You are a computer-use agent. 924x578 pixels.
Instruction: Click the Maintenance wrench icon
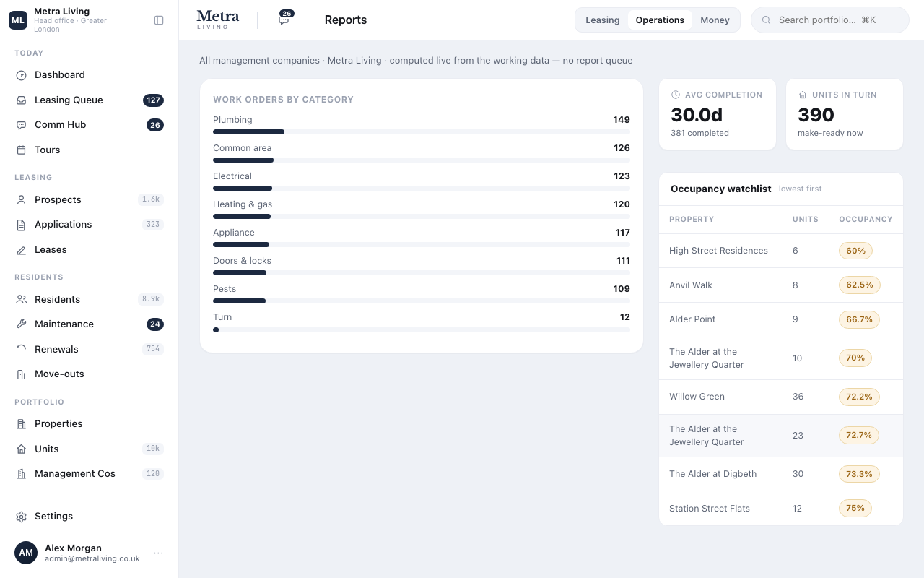(21, 324)
